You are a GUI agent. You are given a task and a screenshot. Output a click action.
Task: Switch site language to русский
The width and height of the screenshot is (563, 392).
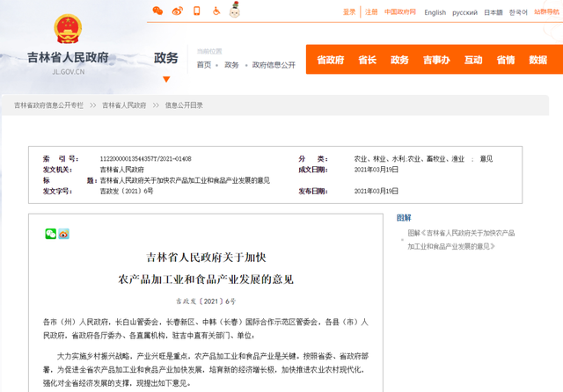464,12
